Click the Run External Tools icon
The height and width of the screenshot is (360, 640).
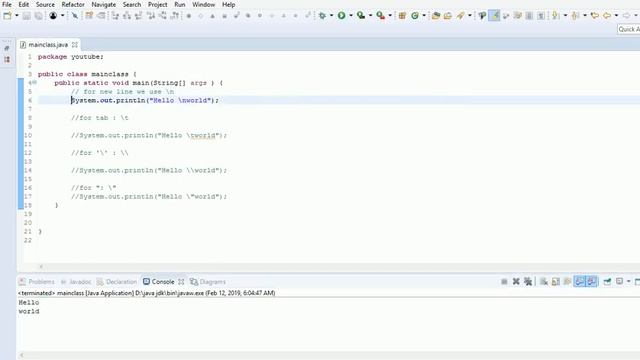tap(380, 16)
